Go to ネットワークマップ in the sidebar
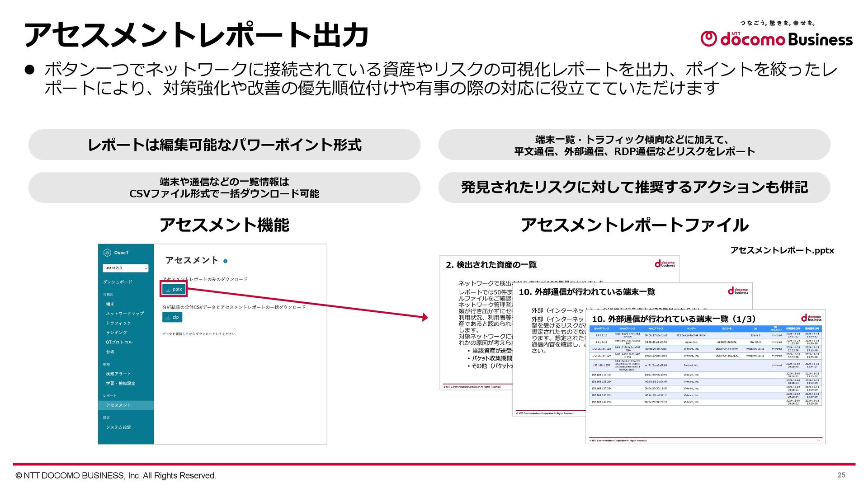The height and width of the screenshot is (488, 868). (x=125, y=314)
